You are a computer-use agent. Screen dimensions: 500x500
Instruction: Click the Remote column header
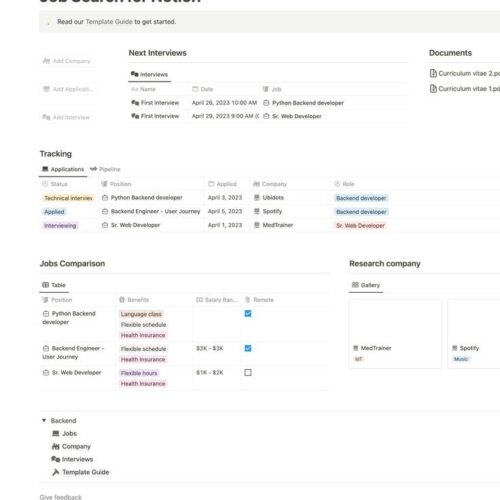coord(259,300)
